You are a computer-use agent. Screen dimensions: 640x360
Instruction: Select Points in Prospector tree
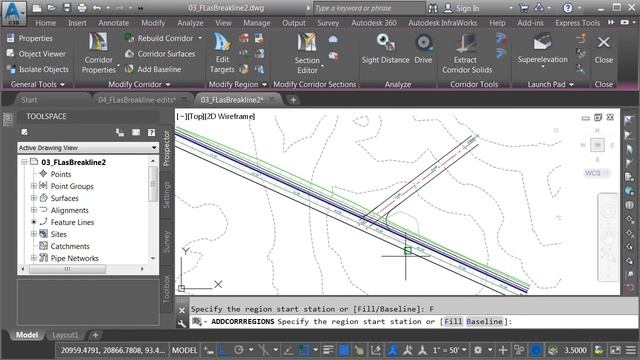[x=61, y=174]
